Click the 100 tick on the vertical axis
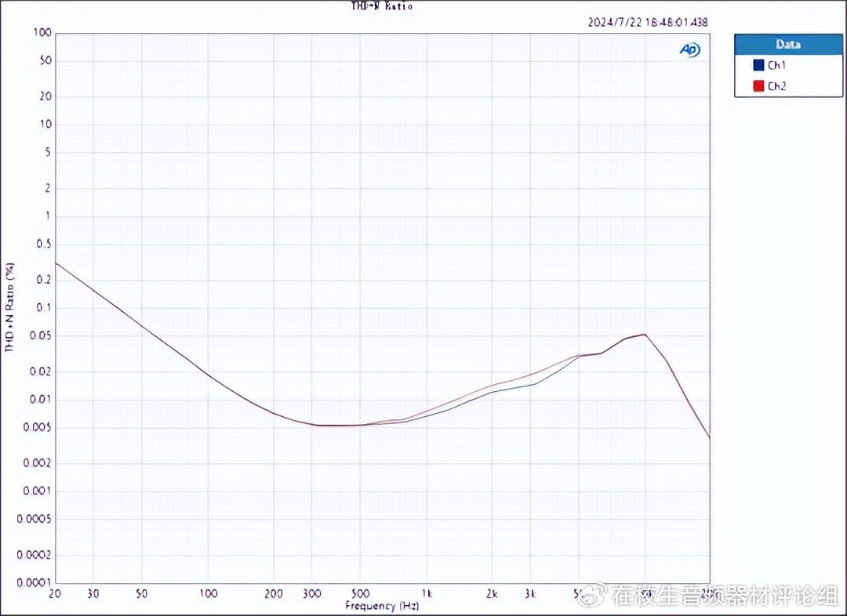Image resolution: width=847 pixels, height=616 pixels. coord(42,33)
